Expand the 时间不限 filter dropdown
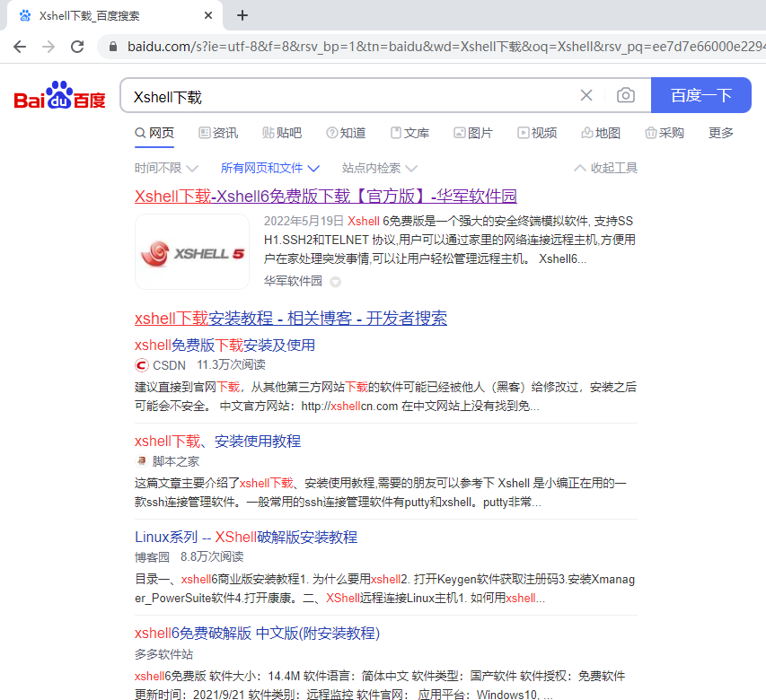This screenshot has height=700, width=766. coord(158,168)
